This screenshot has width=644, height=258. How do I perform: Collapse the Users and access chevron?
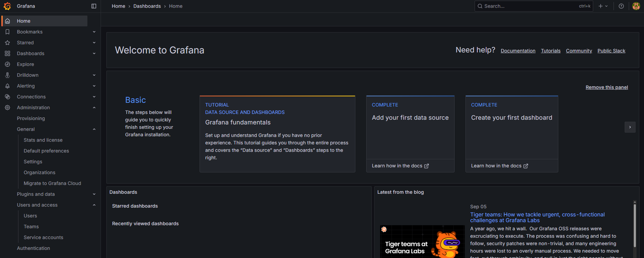point(94,205)
